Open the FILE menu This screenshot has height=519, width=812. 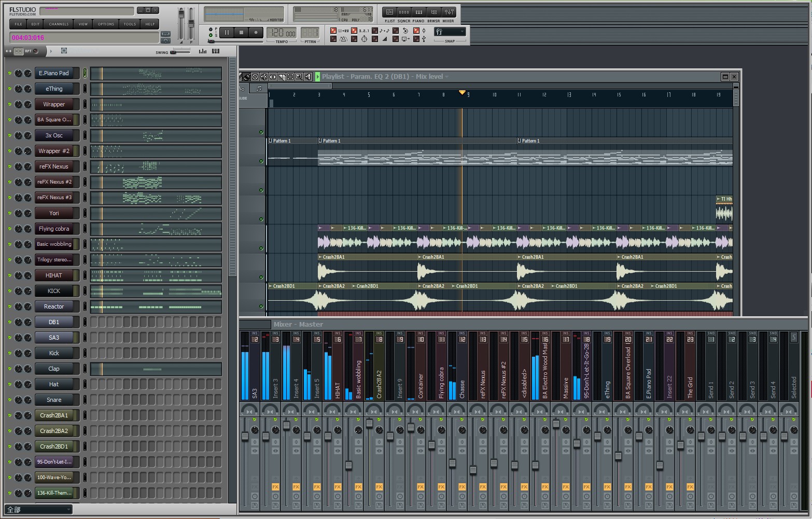[18, 24]
